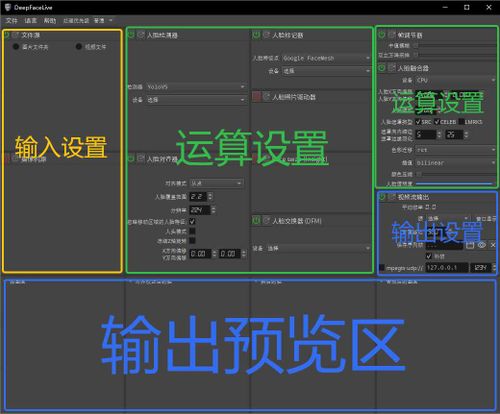
Task: Click the face coverage 2.2 value field
Action: click(198, 197)
